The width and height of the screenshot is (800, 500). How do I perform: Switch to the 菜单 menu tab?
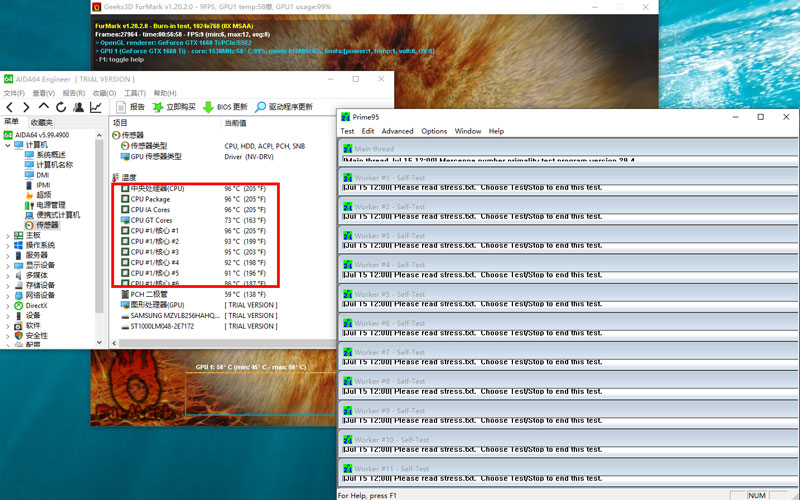click(x=12, y=121)
